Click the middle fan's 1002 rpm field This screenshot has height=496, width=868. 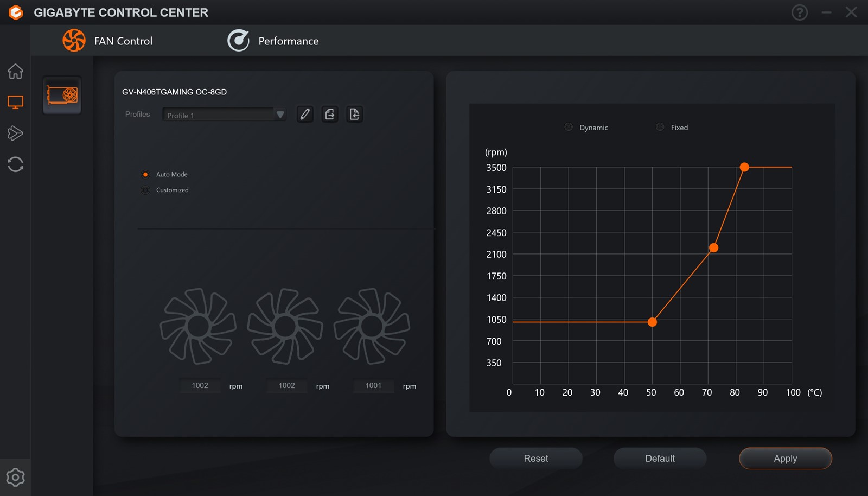coord(287,385)
